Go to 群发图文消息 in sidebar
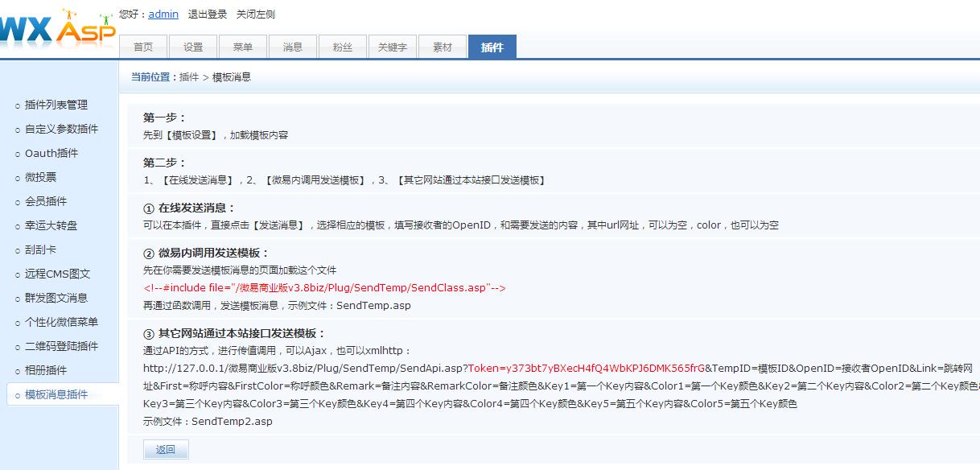 56,298
